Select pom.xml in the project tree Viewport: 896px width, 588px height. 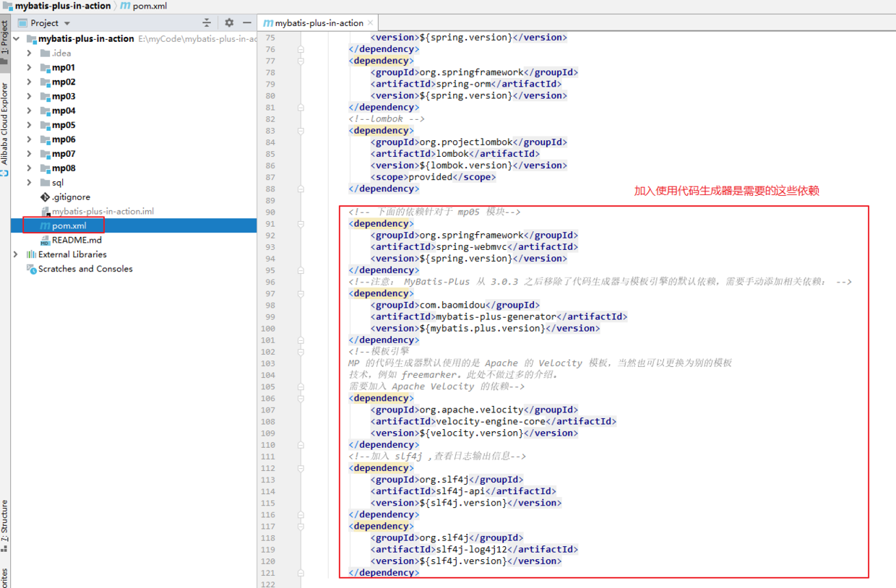[x=69, y=226]
